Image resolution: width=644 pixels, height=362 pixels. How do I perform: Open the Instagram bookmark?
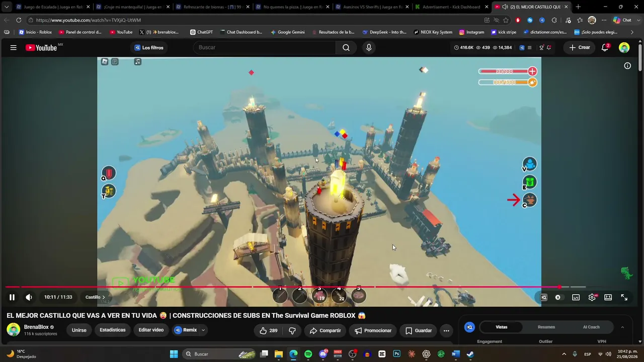[471, 32]
